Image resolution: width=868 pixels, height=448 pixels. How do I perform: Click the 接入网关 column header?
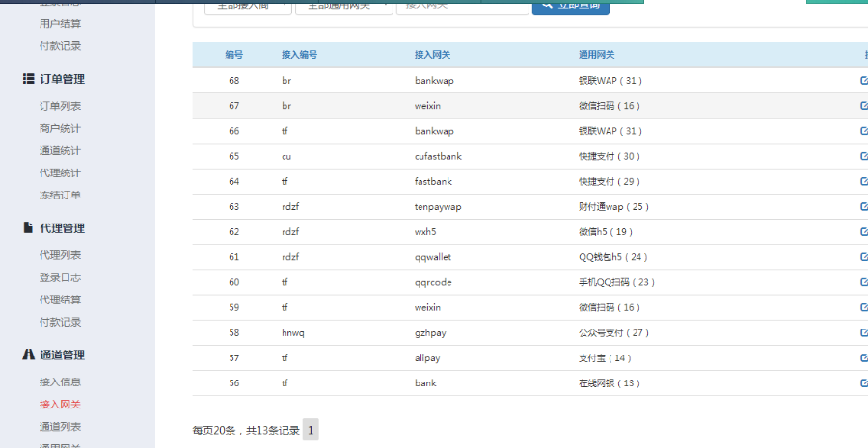click(x=432, y=55)
